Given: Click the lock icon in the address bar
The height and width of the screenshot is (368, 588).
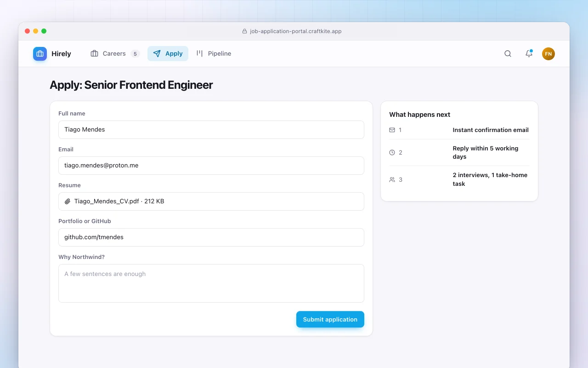Looking at the screenshot, I should pyautogui.click(x=244, y=31).
